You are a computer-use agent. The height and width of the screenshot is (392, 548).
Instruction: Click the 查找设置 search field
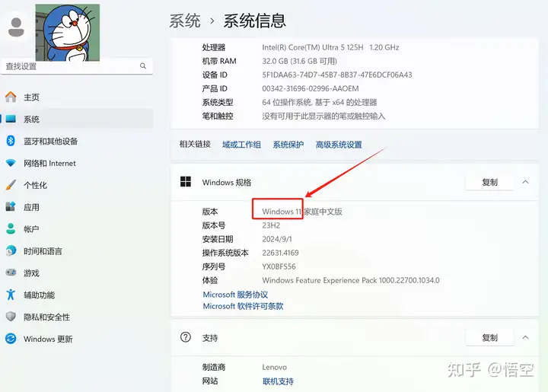(x=77, y=66)
